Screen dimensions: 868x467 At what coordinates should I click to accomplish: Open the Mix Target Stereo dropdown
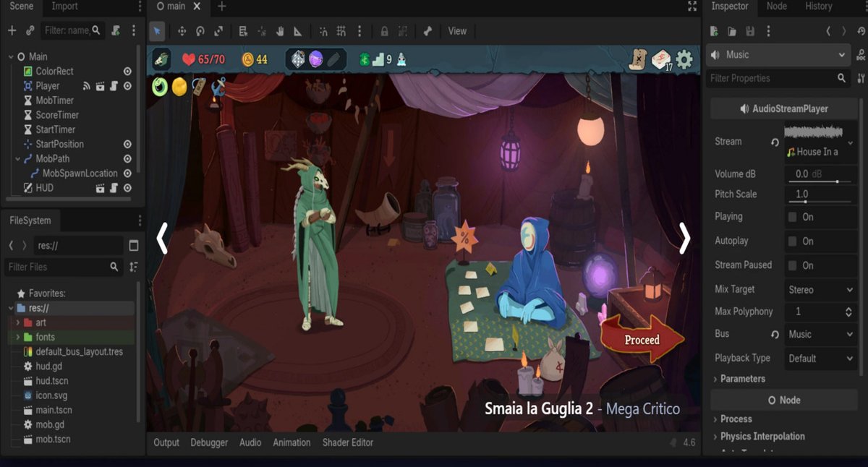click(x=821, y=290)
